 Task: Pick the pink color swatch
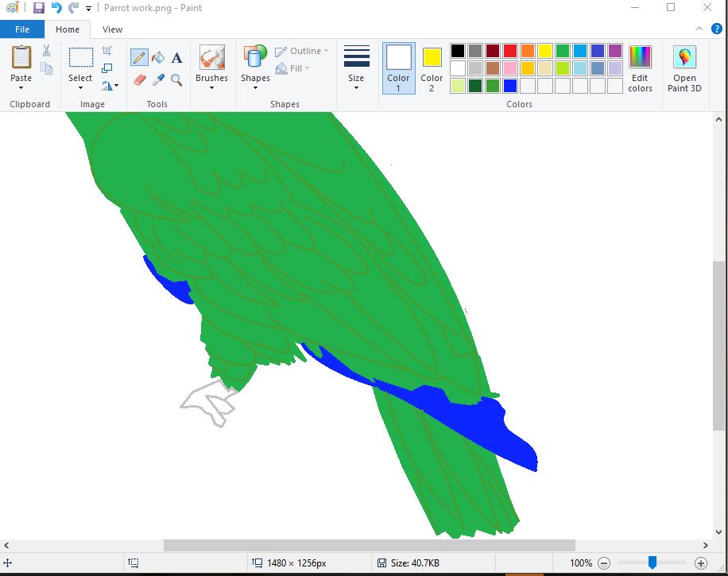[x=510, y=68]
